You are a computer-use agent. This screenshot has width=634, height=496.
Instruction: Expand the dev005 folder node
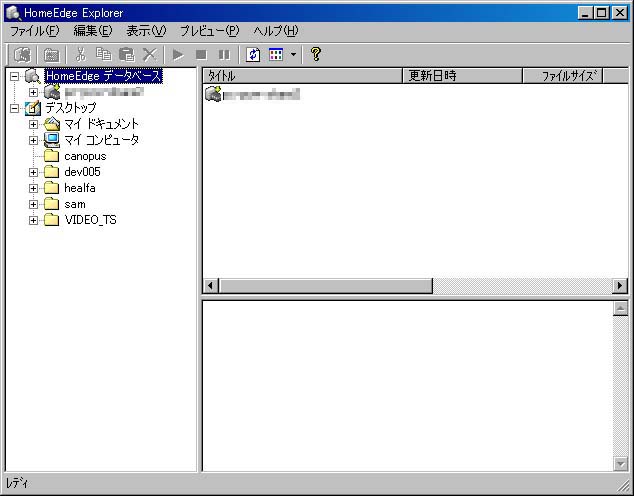pos(34,172)
